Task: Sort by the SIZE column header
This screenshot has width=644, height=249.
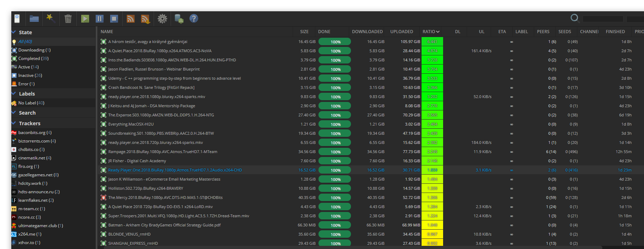Action: pos(304,32)
